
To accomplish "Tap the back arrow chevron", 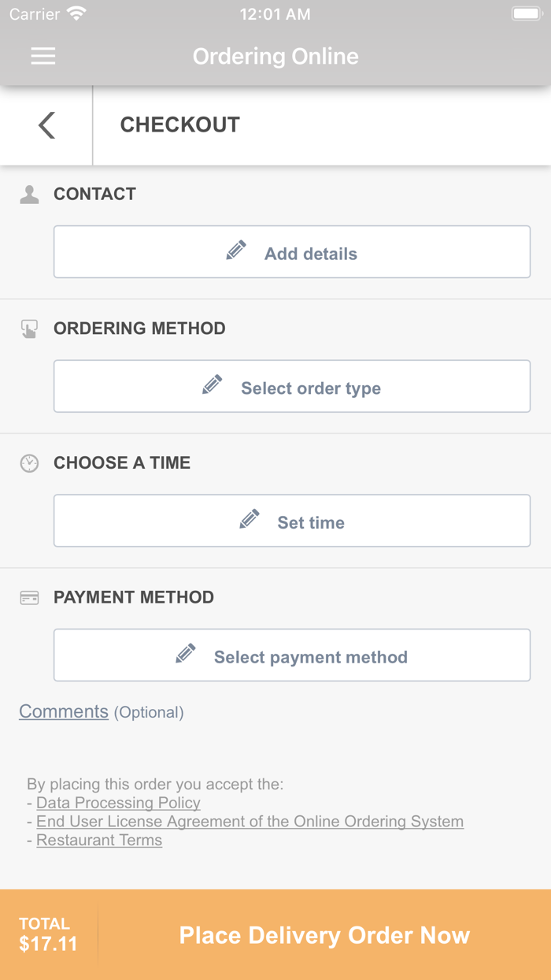I will click(46, 124).
